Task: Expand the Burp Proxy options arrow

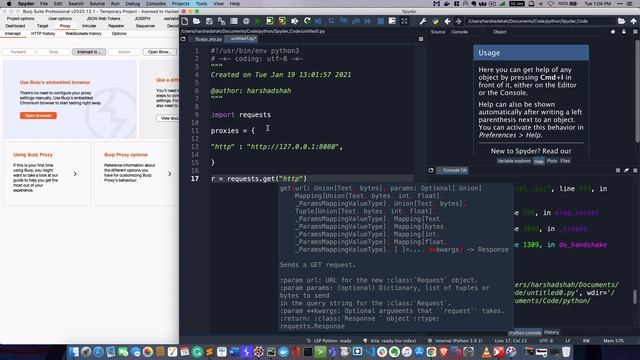Action: 170,174
